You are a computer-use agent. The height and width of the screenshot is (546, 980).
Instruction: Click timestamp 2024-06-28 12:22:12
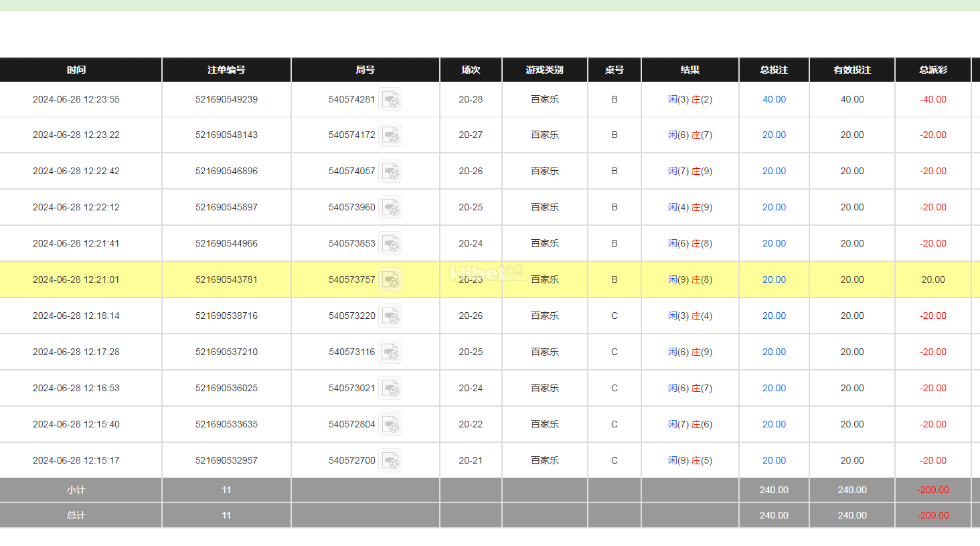pyautogui.click(x=76, y=207)
